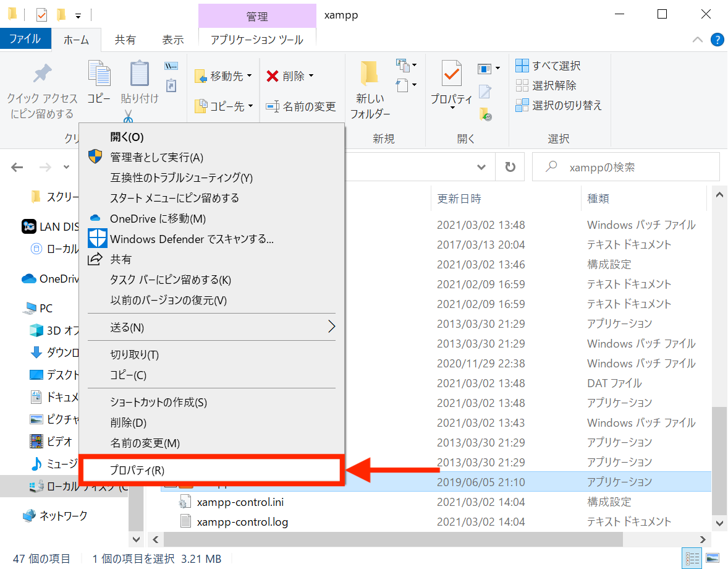Select file xampp-control.ini
Screen dimensions: 728x569
(240, 502)
